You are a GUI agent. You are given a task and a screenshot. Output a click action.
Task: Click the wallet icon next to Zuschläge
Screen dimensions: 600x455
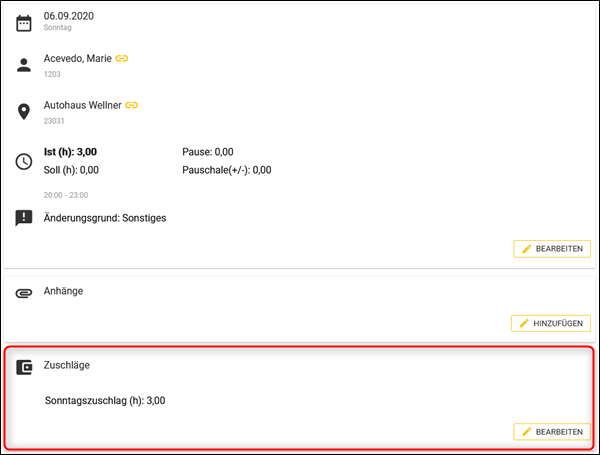24,367
